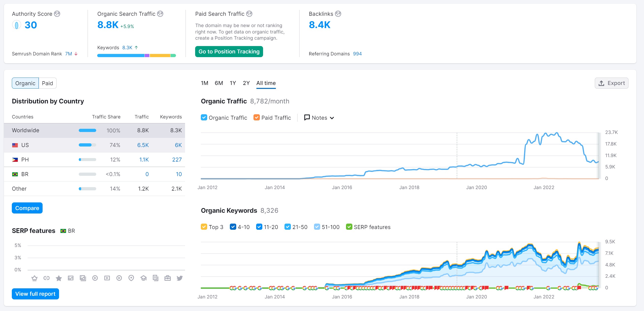Toggle the Top 3 keywords checkbox
The height and width of the screenshot is (311, 644).
tap(204, 227)
